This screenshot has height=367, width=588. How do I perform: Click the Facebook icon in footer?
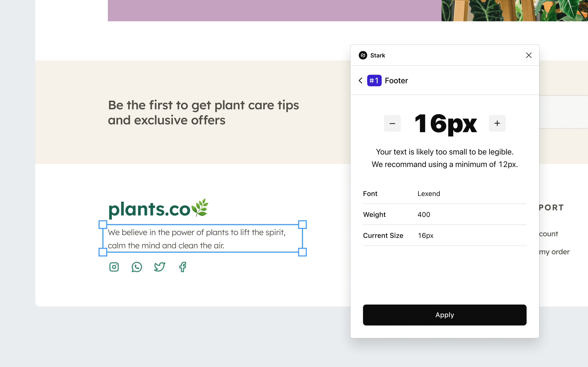182,267
